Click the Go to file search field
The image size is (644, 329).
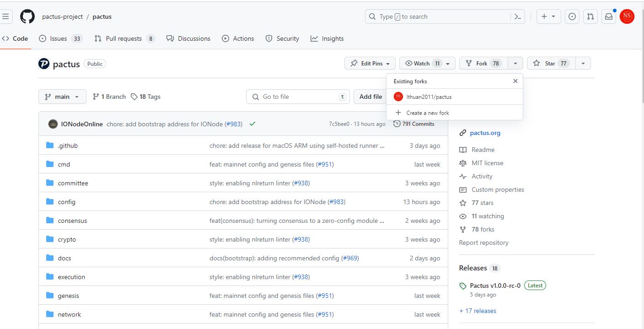pyautogui.click(x=297, y=97)
